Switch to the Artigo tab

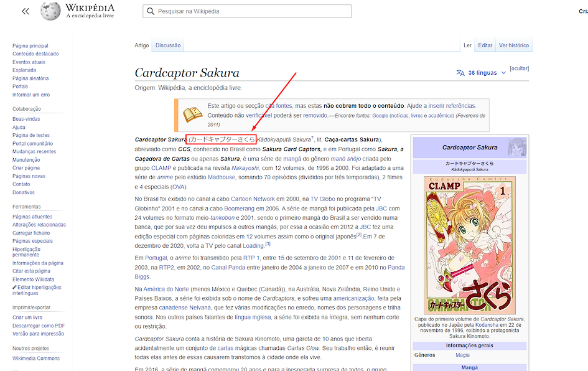click(x=142, y=45)
